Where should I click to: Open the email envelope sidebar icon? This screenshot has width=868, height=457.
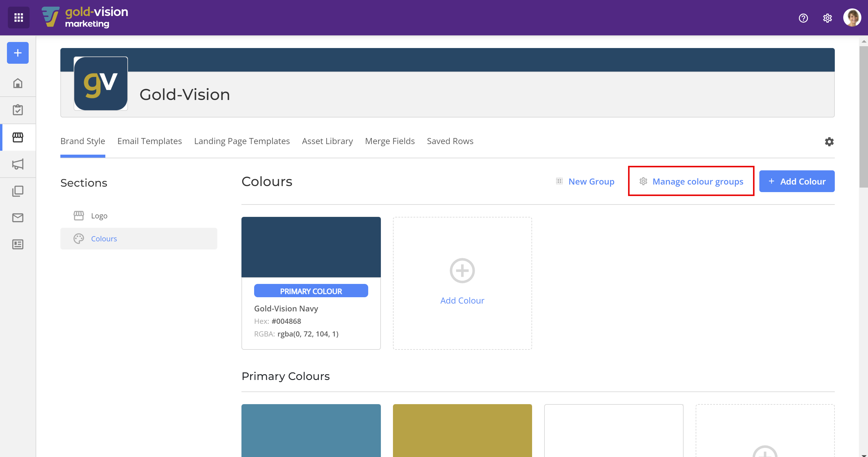[x=18, y=218]
